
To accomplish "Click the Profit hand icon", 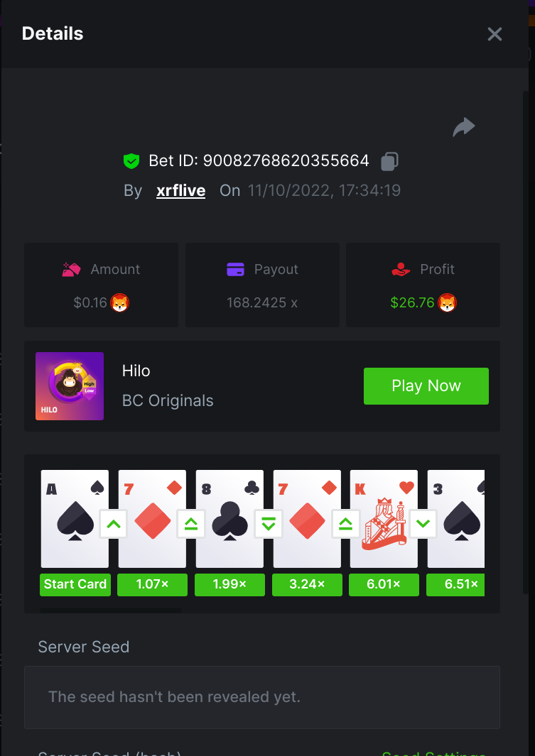I will click(401, 269).
